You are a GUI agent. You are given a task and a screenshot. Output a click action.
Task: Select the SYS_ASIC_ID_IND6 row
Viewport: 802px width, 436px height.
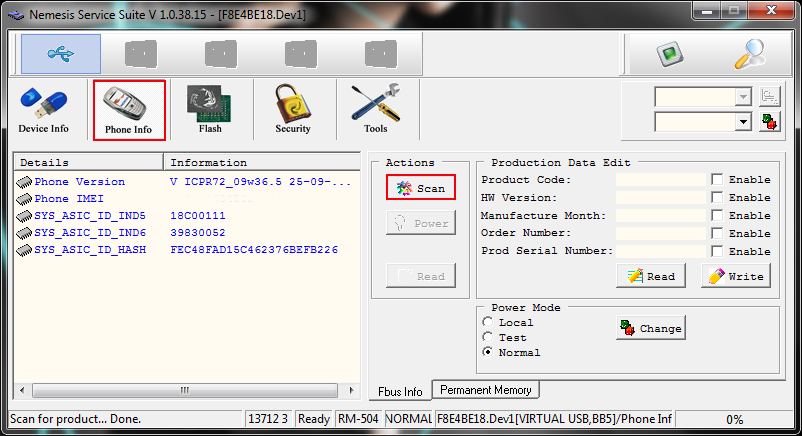(187, 233)
